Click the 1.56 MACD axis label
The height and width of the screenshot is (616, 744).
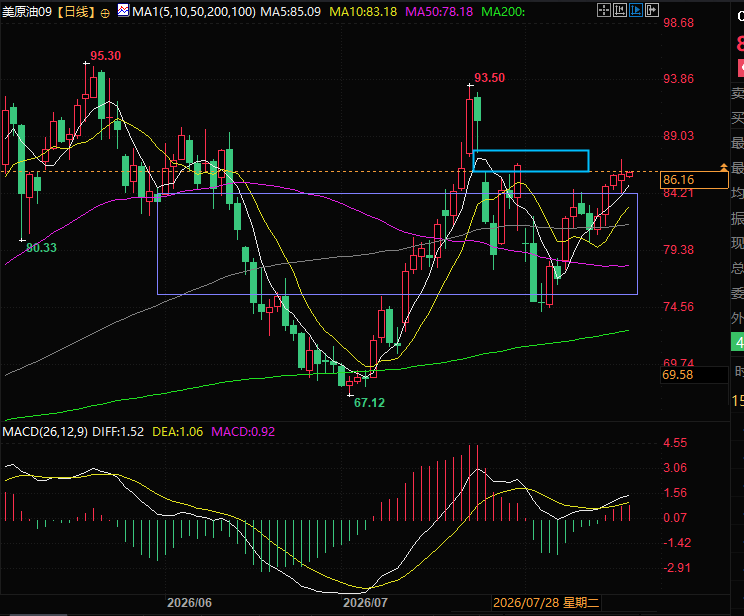(x=675, y=493)
